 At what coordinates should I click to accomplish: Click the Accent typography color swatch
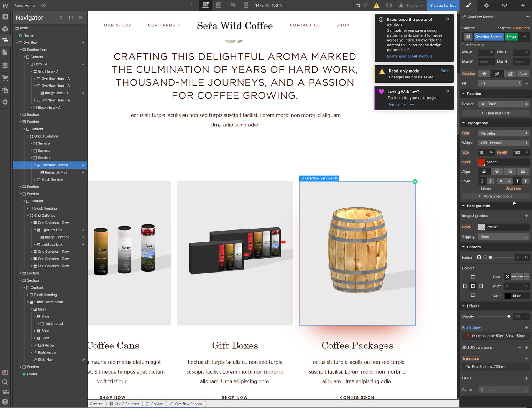tap(482, 162)
